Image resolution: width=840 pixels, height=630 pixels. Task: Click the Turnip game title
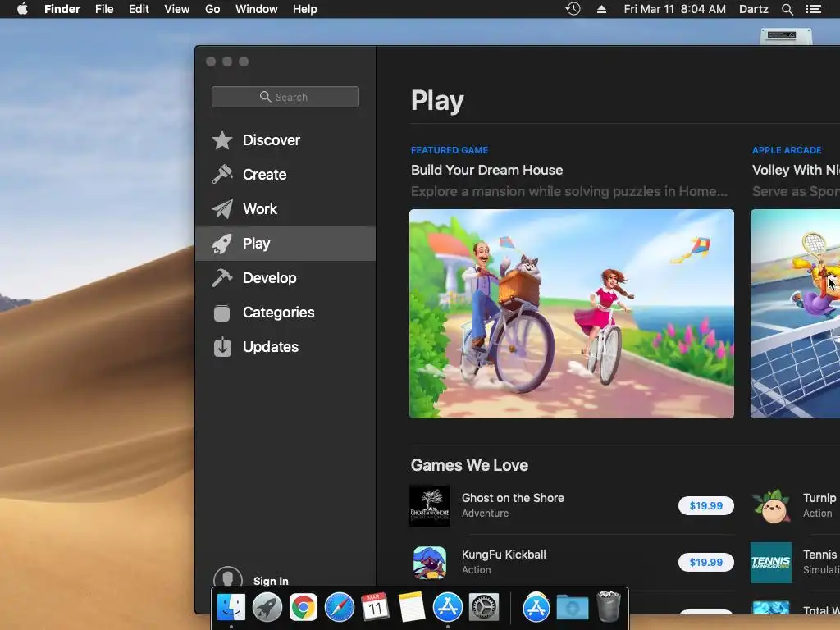[819, 498]
